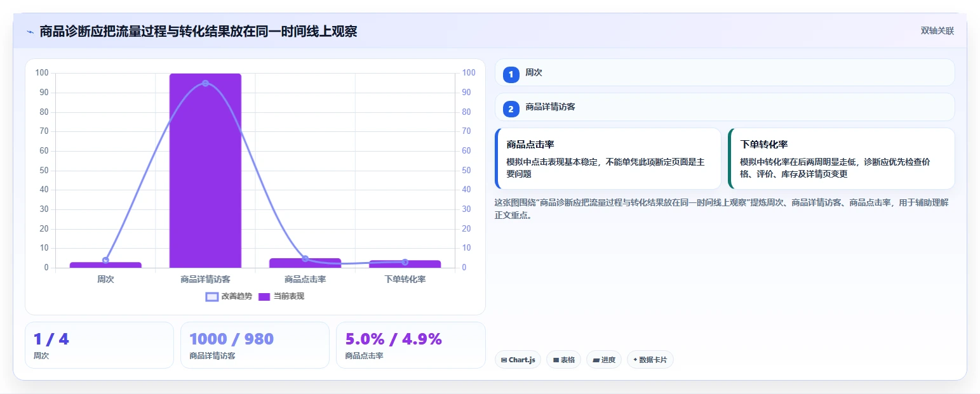Click the 表格 tag chip

563,360
